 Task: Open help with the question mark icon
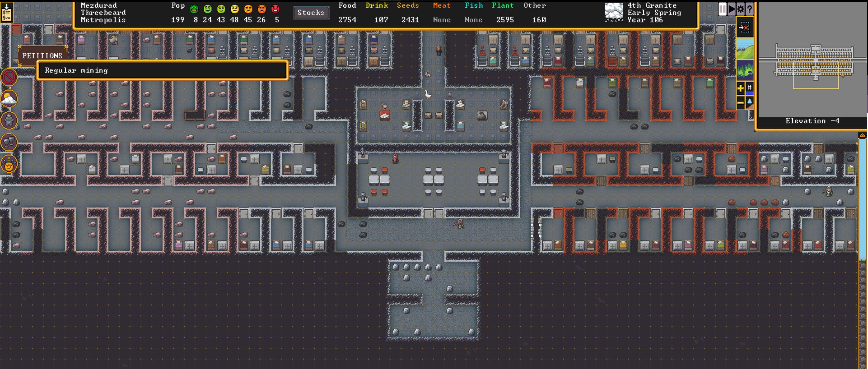point(750,9)
